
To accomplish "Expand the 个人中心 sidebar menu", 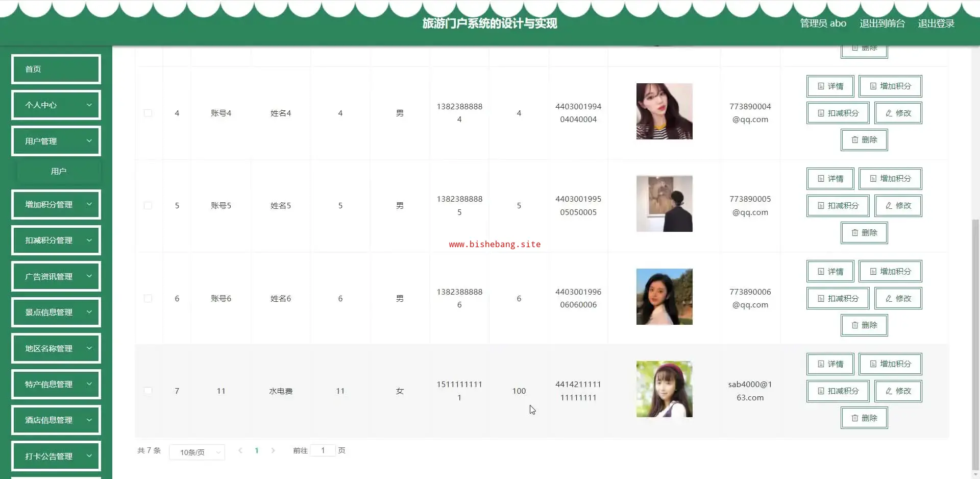I will point(56,105).
